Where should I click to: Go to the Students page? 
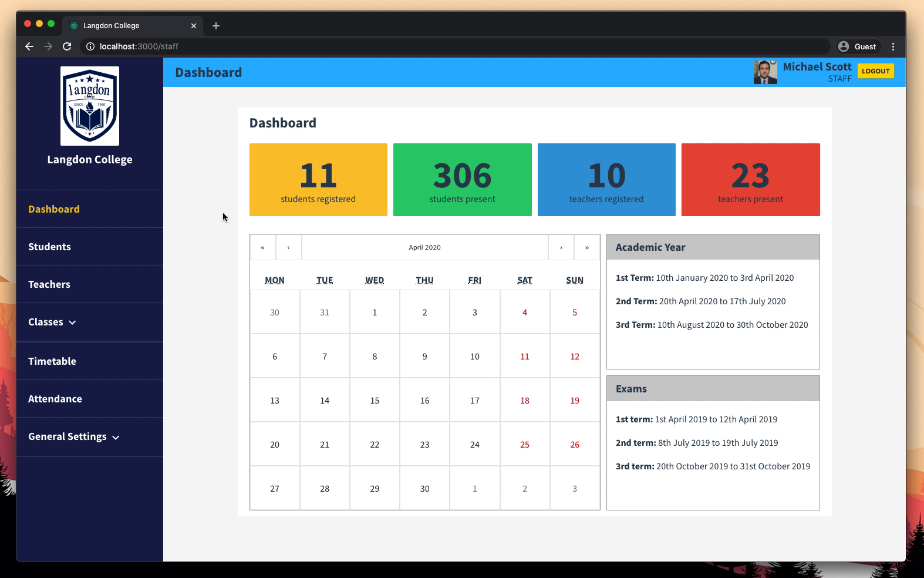coord(49,247)
